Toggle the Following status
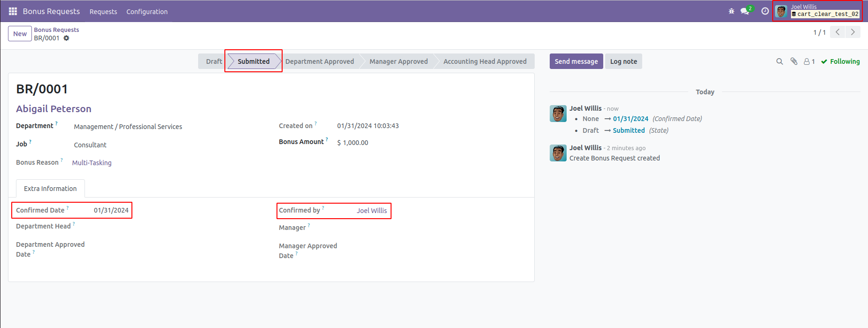 (840, 61)
